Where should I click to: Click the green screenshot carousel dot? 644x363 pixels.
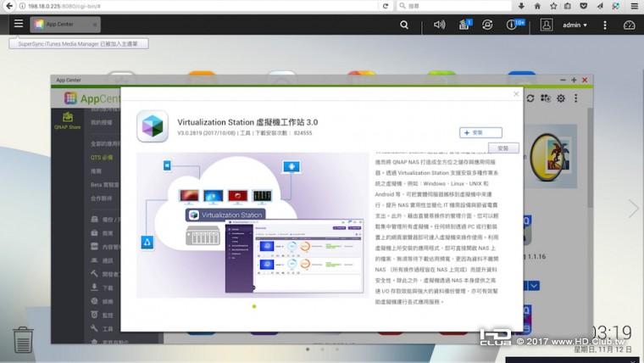(x=254, y=306)
